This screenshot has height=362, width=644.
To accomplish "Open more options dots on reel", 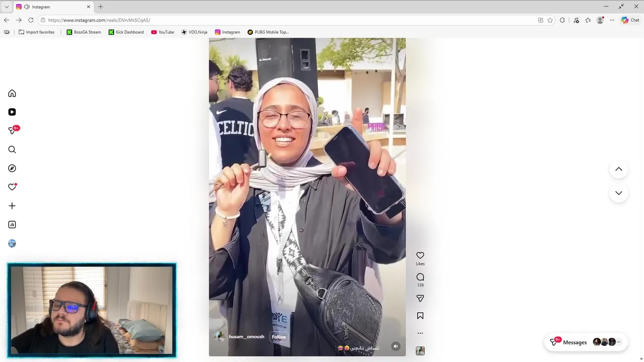I will tap(420, 333).
